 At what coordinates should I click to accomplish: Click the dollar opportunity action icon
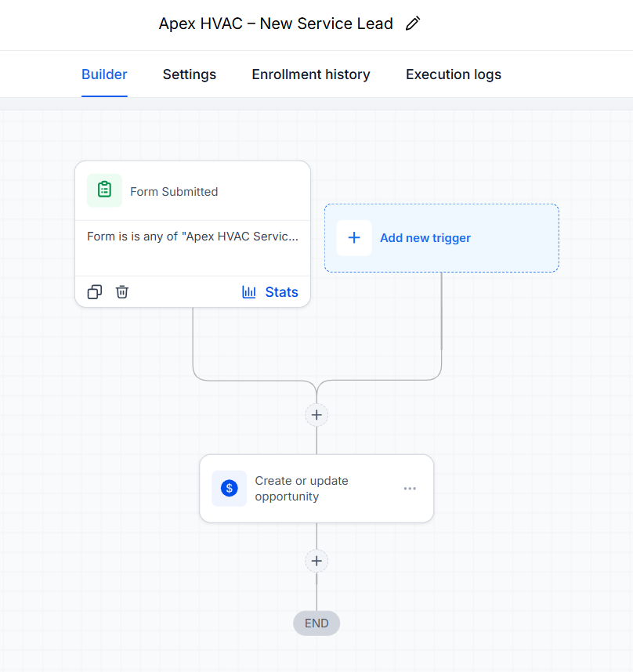click(x=230, y=489)
